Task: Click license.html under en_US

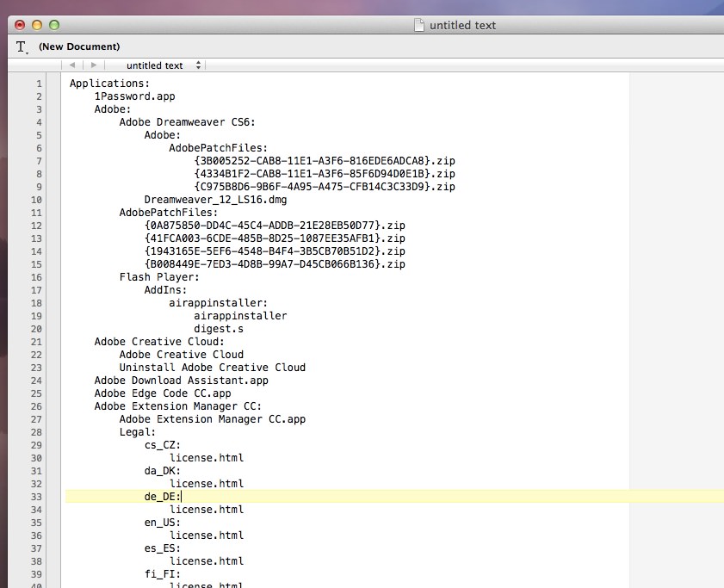Action: (x=207, y=536)
